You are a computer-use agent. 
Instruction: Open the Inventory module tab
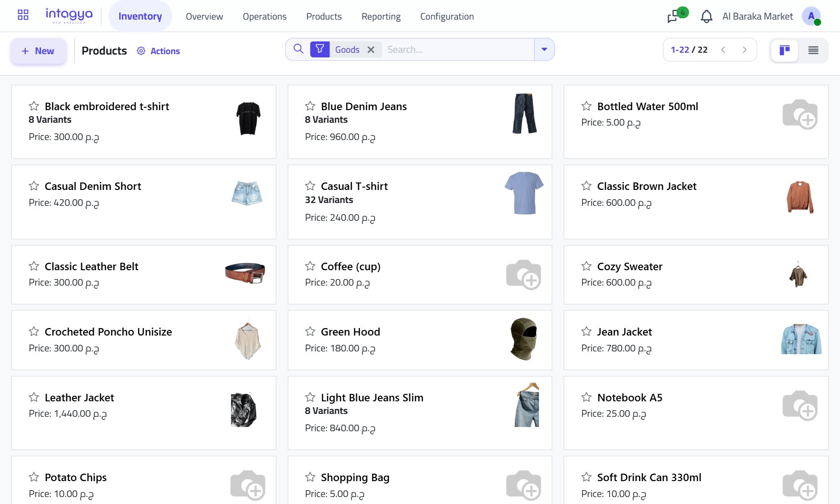pyautogui.click(x=140, y=16)
